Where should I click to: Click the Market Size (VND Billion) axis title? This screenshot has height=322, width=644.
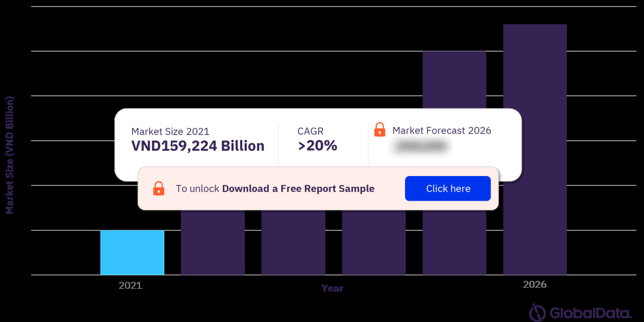(x=10, y=156)
